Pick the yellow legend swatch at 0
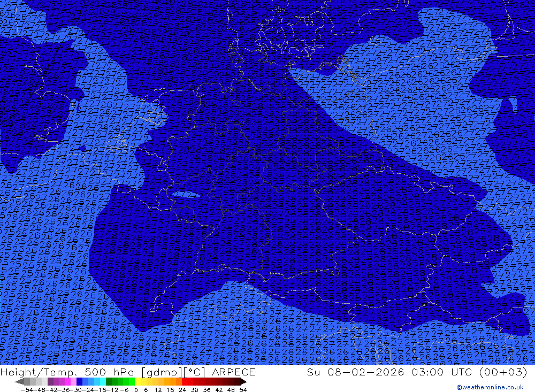Viewport: 535px width, 392px height. coord(137,382)
